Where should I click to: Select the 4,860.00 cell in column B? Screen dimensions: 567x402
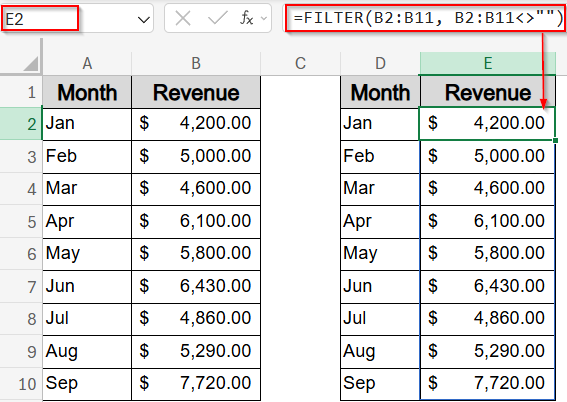(196, 319)
